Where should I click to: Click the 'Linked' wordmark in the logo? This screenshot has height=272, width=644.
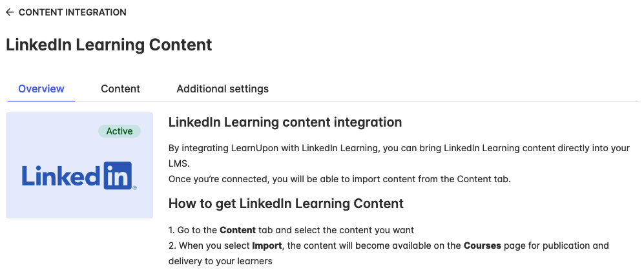point(61,176)
